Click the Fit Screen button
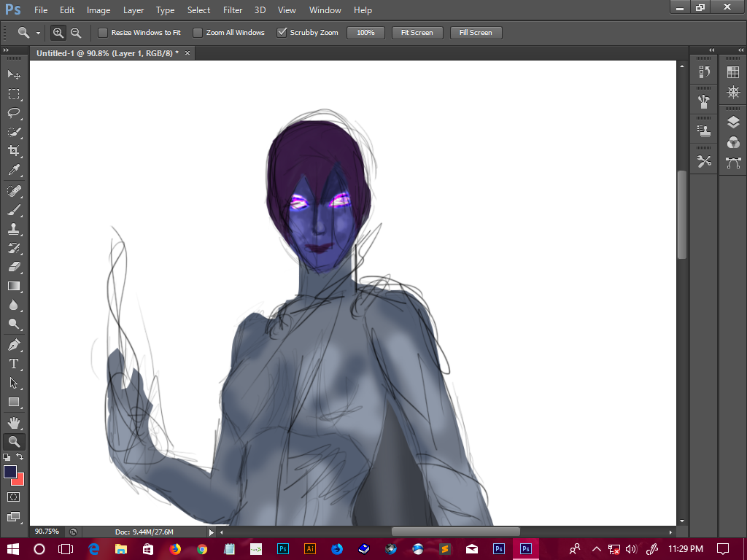747x560 pixels. (x=417, y=32)
